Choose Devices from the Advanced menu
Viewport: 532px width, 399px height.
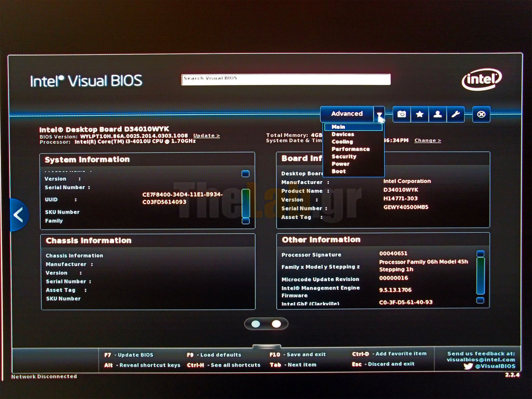[343, 134]
